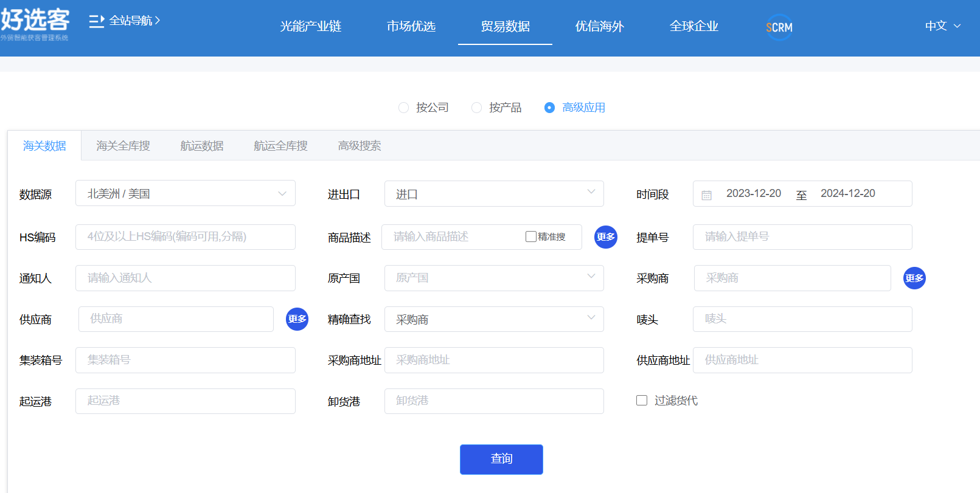
Task: Check the 过滤货代 checkbox
Action: point(642,400)
